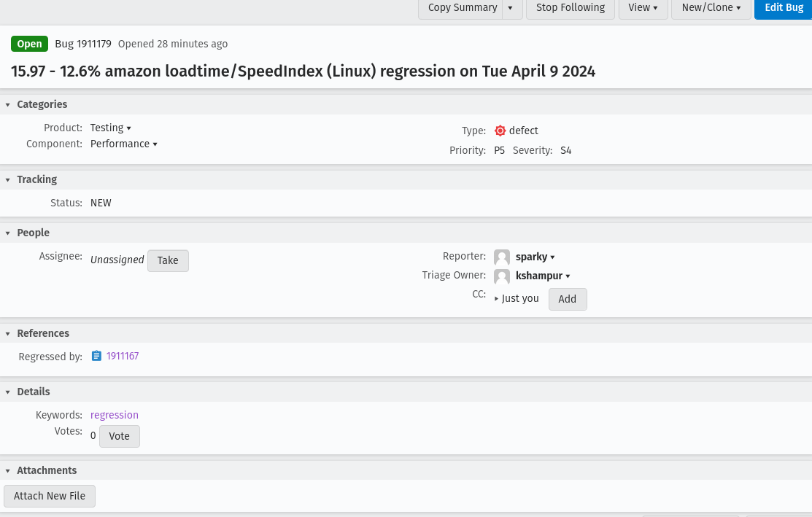812x517 pixels.
Task: Collapse the References section
Action: pos(8,334)
